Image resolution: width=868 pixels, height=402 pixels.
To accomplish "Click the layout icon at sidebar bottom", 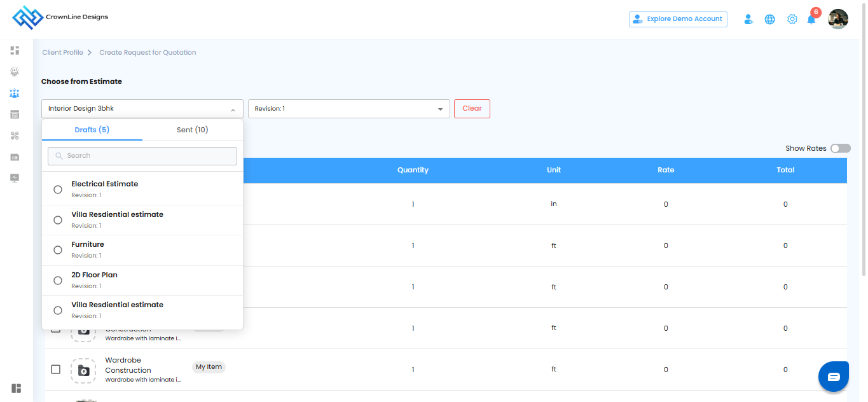I will click(x=17, y=388).
